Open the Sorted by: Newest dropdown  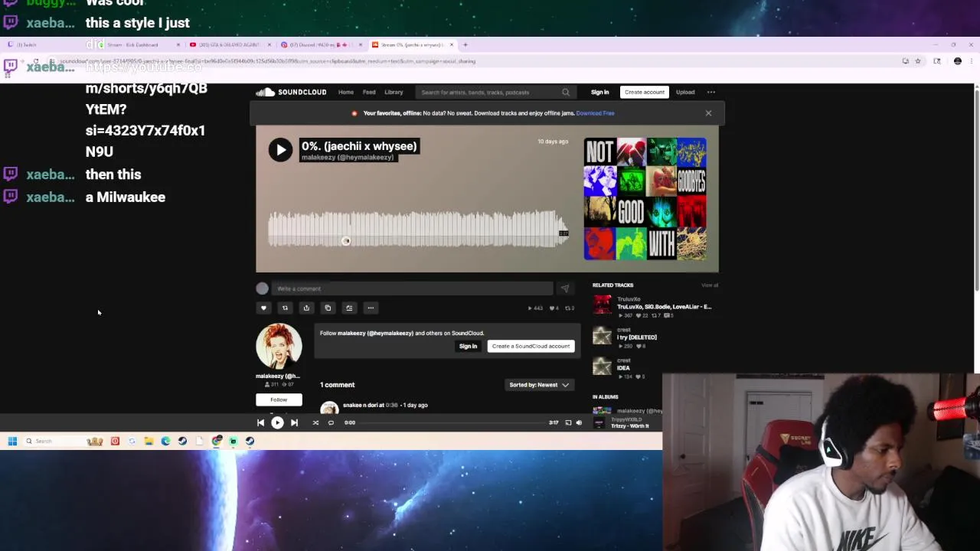tap(539, 385)
